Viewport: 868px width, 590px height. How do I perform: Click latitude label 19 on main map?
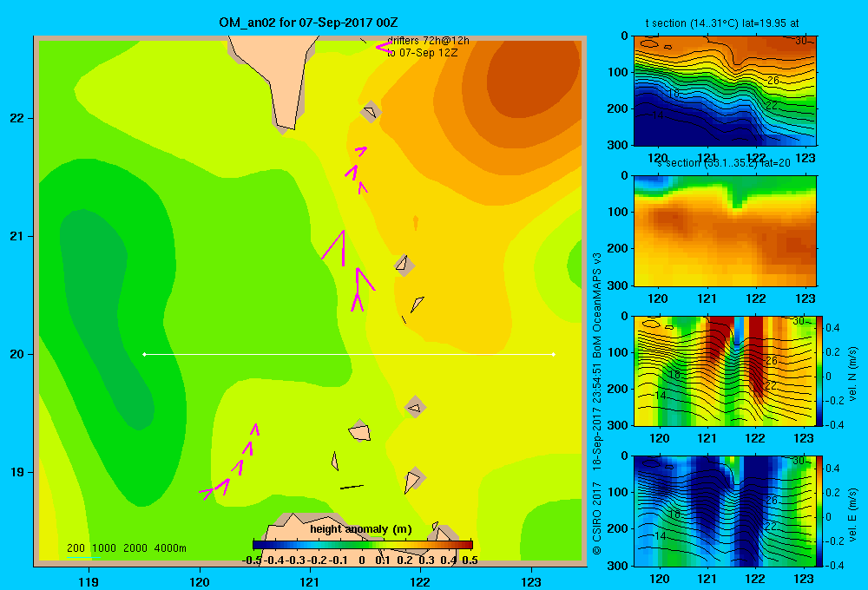(17, 472)
